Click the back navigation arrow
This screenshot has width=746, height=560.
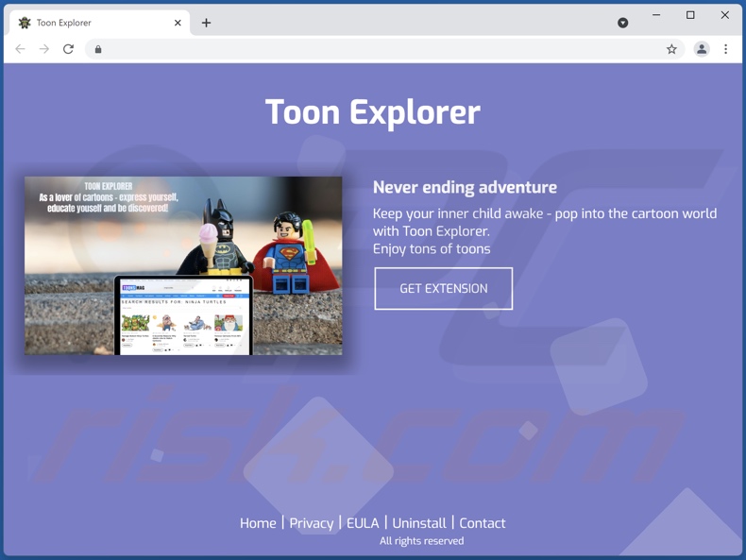[20, 49]
